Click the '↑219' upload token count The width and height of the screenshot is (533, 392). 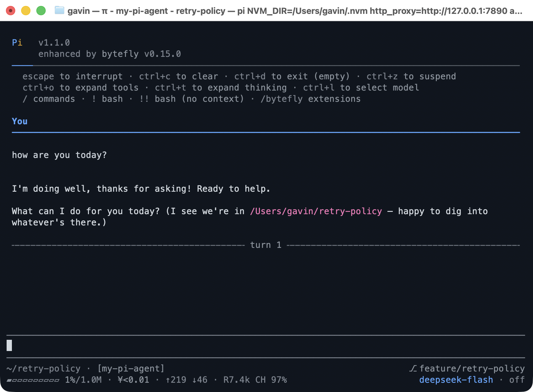coord(176,380)
